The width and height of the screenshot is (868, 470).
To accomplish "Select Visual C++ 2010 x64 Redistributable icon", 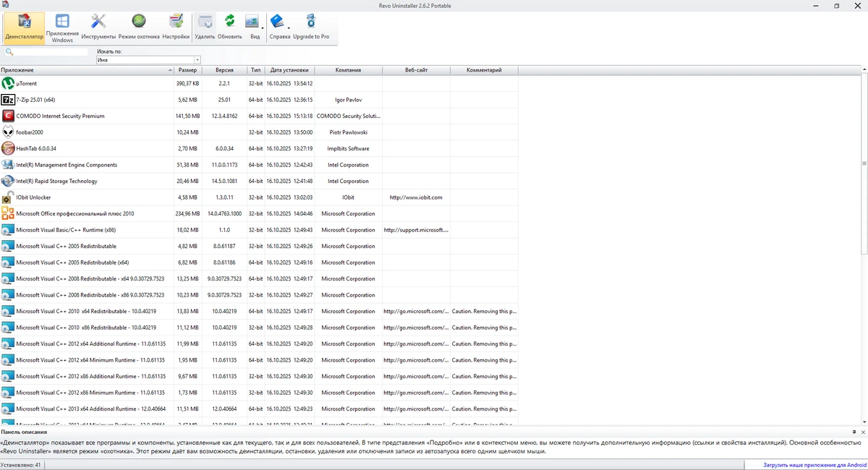I will [8, 311].
